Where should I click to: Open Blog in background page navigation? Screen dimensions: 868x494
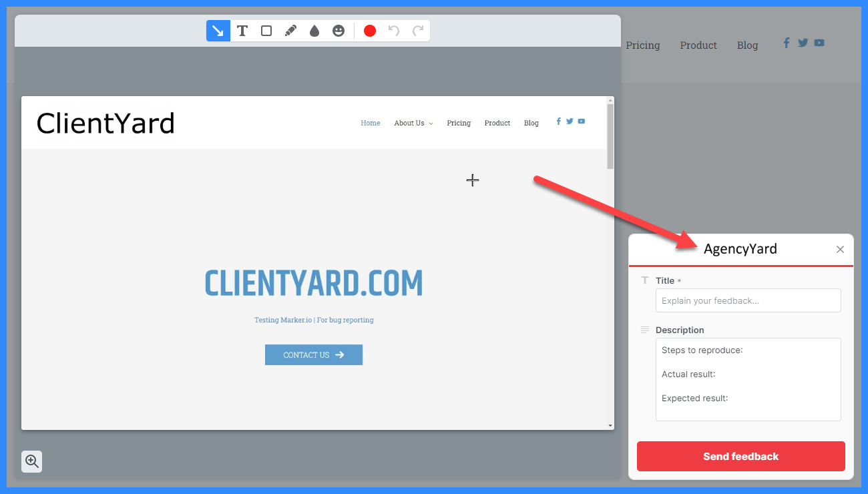[748, 45]
